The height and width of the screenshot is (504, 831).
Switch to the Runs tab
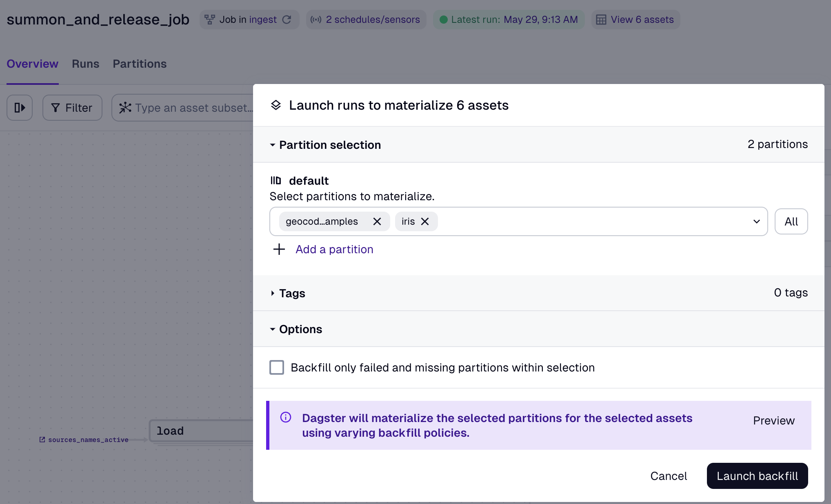click(85, 64)
